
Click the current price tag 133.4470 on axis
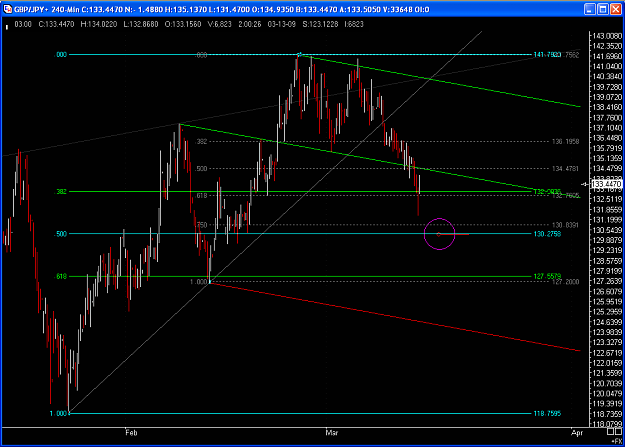(x=606, y=184)
